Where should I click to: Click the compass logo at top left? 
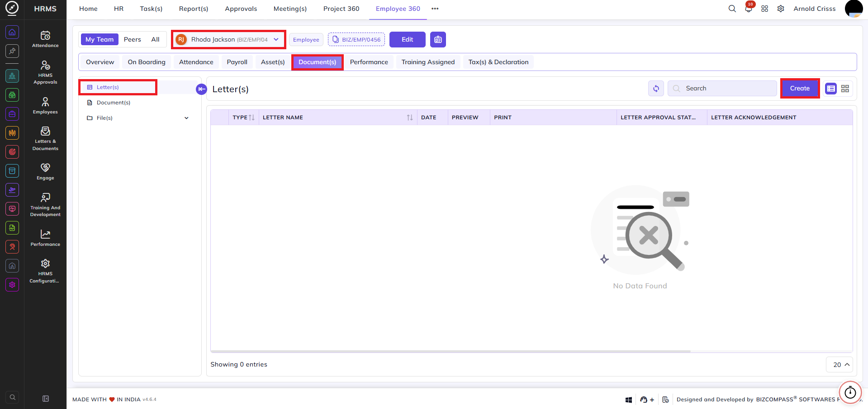[x=12, y=8]
